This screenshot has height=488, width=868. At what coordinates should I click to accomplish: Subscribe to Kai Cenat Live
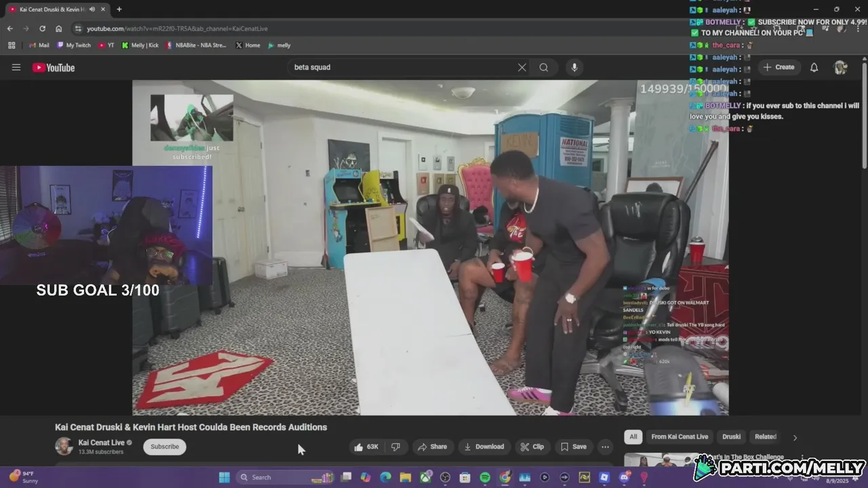165,447
